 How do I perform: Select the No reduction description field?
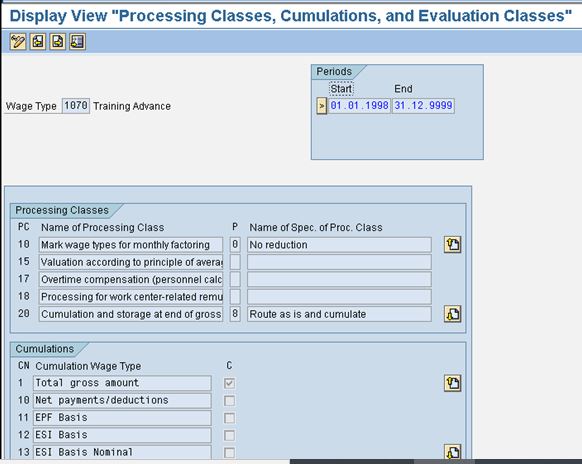[339, 245]
